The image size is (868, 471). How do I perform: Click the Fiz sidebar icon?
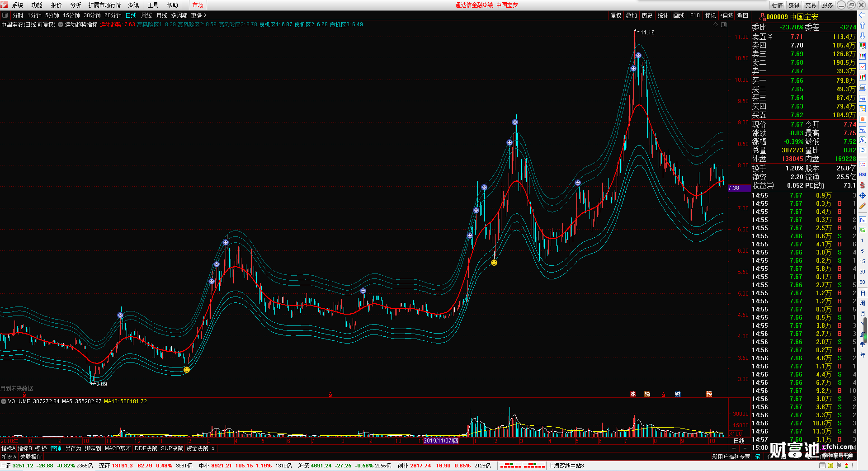pos(863,130)
